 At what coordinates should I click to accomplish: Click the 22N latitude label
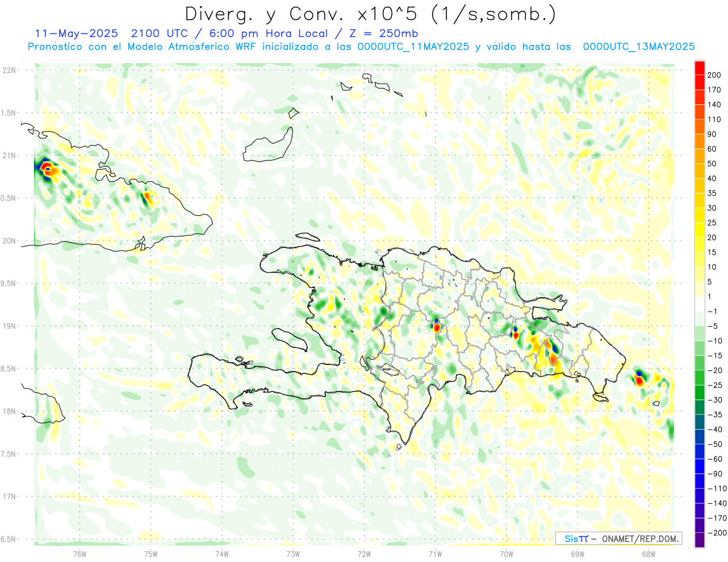pos(9,70)
